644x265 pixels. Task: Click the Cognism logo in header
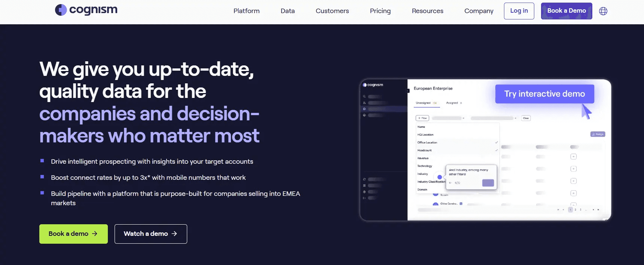pyautogui.click(x=86, y=10)
